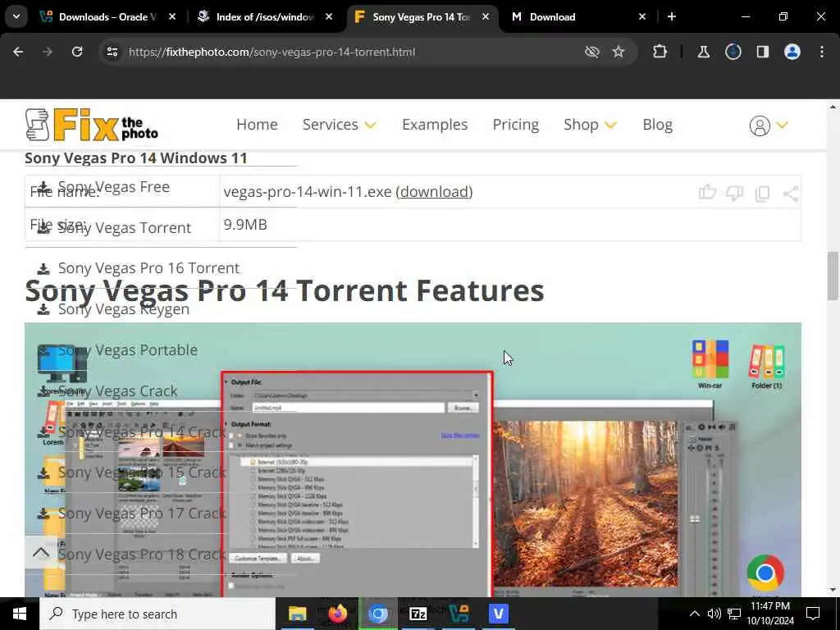Screen dimensions: 840x630
Task: Expand the Shop menu chevron
Action: pyautogui.click(x=610, y=125)
